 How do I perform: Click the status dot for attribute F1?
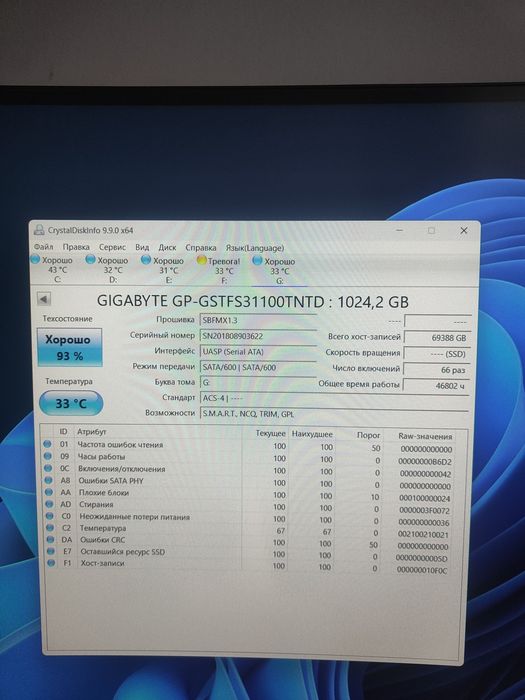(x=51, y=563)
